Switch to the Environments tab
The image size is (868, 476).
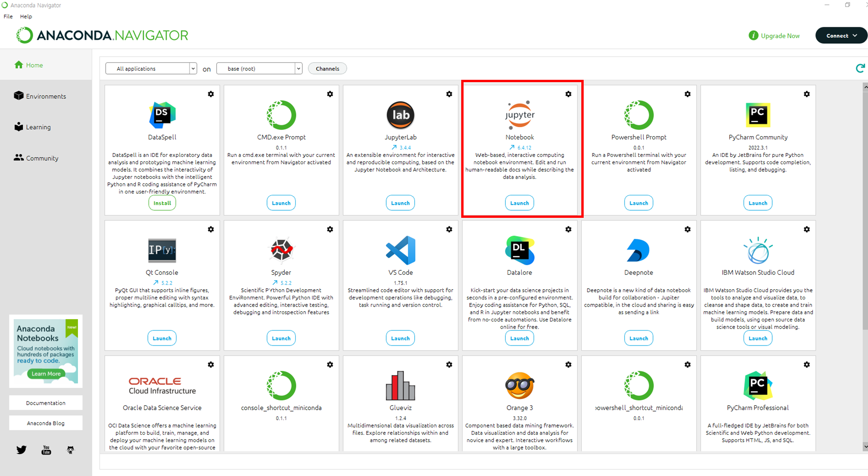(x=46, y=96)
